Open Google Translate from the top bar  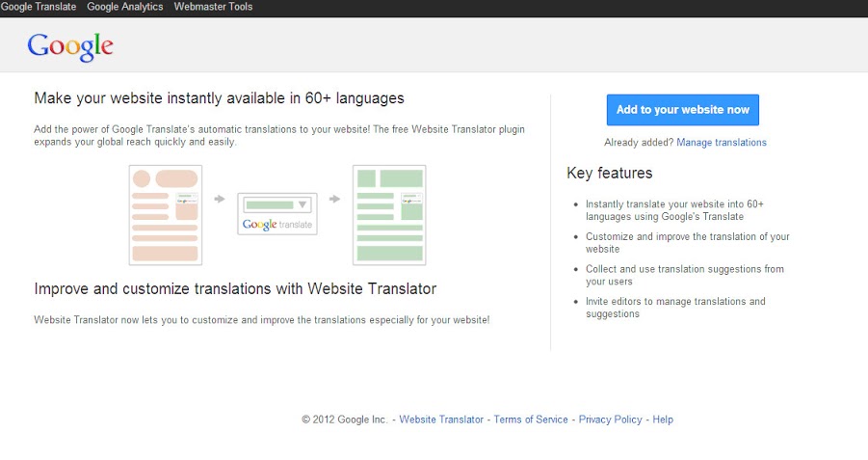(39, 7)
